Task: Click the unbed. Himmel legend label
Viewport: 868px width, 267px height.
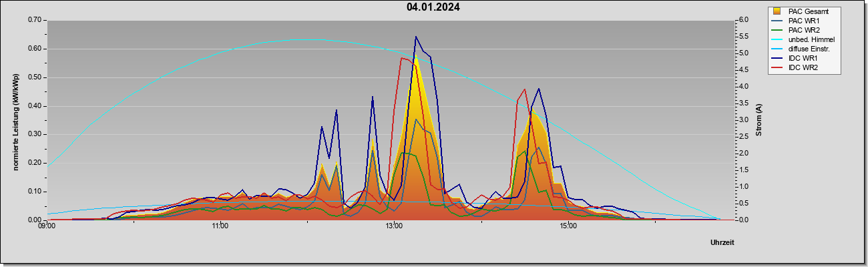Action: [x=811, y=39]
